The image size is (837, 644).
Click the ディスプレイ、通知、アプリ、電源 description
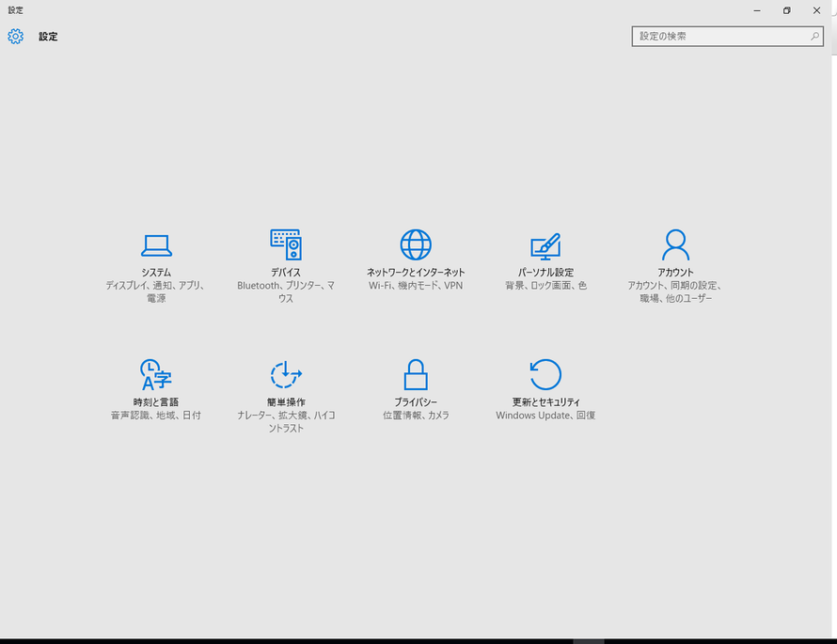click(x=156, y=291)
